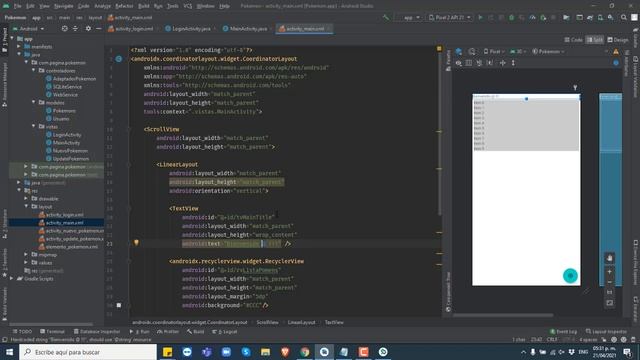This screenshot has height=360, width=640.
Task: Click the Select Opened File target icon
Action: coord(64,29)
